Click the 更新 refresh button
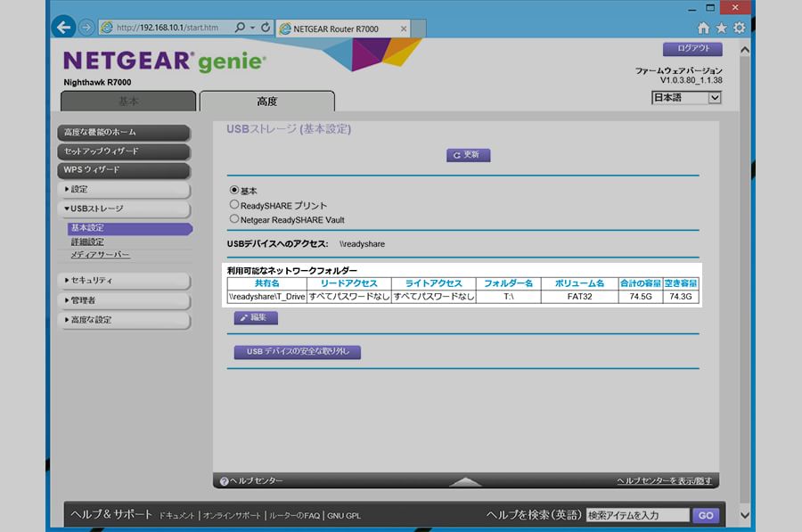This screenshot has height=532, width=802. tap(468, 155)
